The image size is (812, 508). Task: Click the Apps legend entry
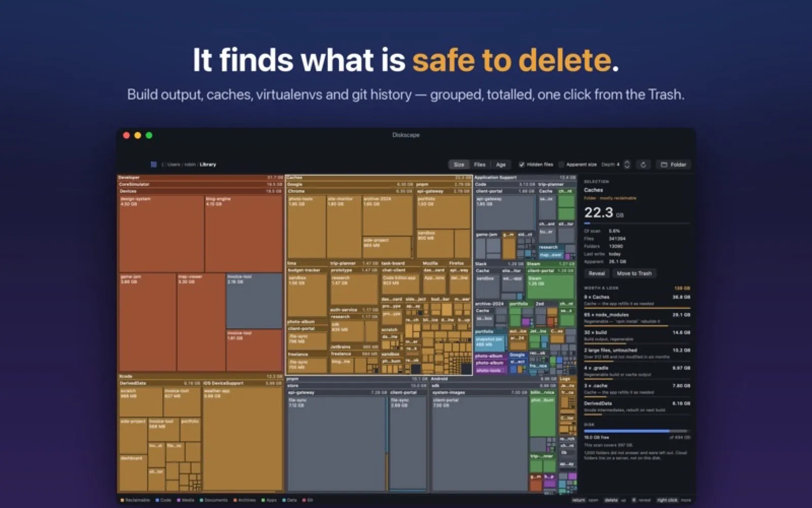click(x=269, y=500)
